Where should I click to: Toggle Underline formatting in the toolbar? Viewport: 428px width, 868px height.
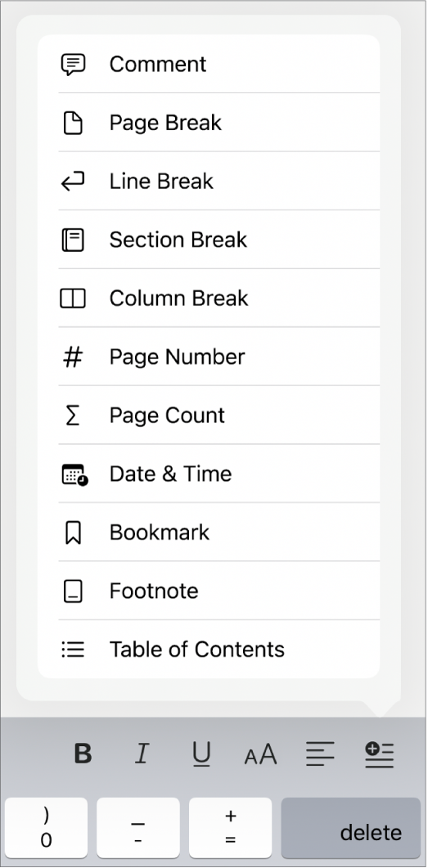pyautogui.click(x=201, y=754)
